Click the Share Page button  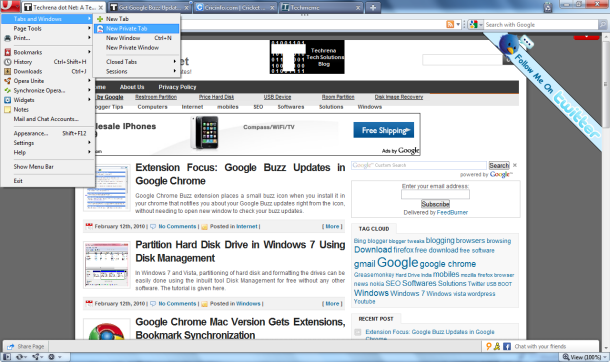click(x=26, y=346)
